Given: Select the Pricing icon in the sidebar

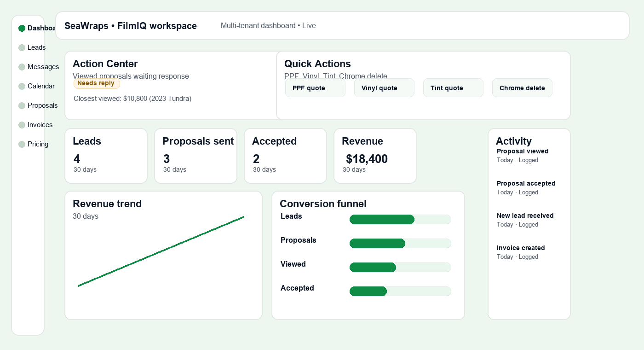Looking at the screenshot, I should coord(22,144).
